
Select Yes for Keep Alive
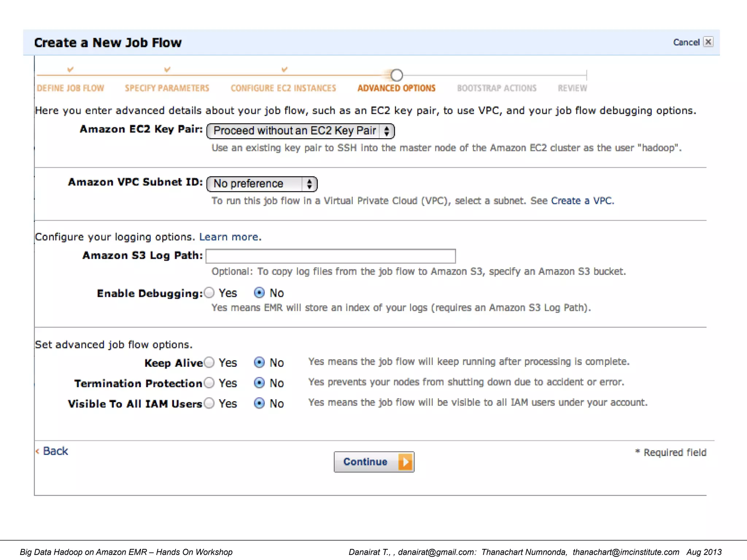[209, 362]
